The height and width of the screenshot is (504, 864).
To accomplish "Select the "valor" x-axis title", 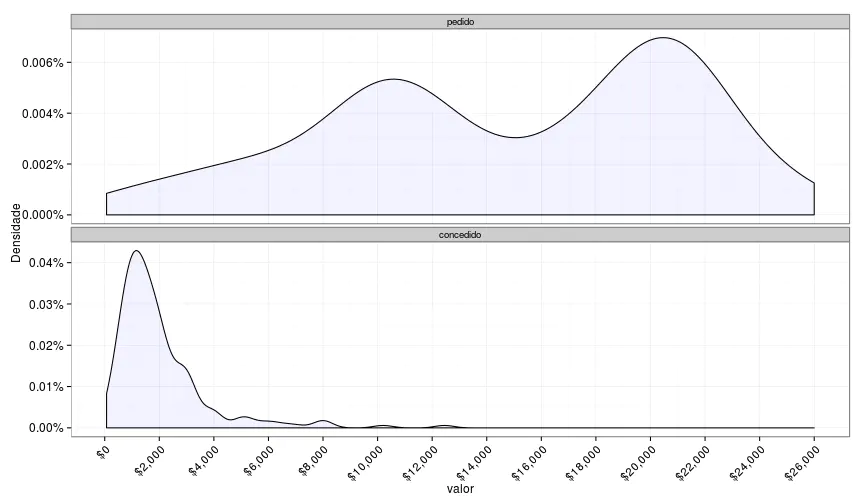I will pos(460,490).
